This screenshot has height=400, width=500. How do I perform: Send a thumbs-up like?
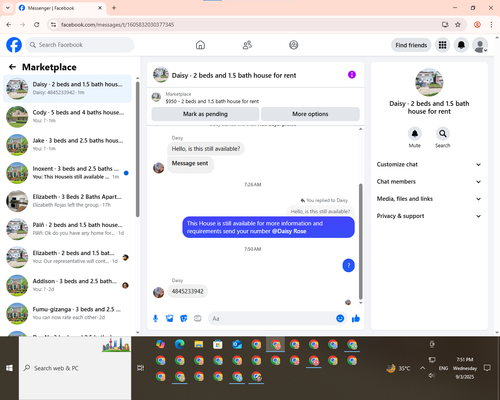click(x=356, y=318)
